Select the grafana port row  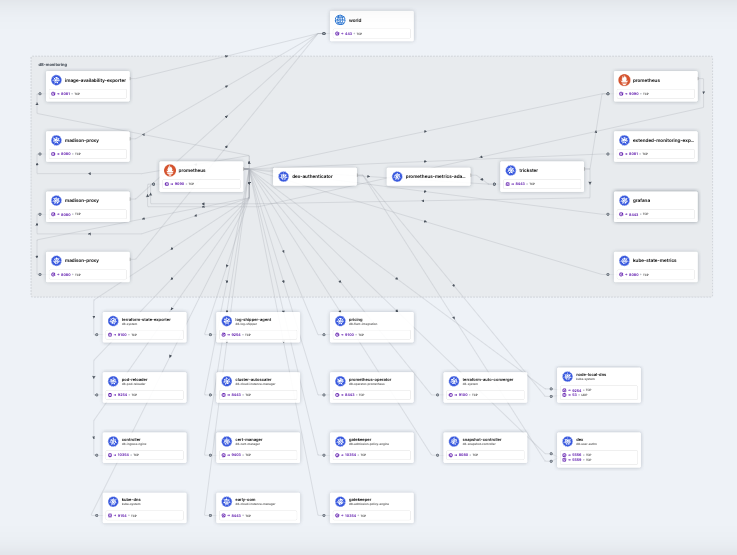pyautogui.click(x=656, y=214)
